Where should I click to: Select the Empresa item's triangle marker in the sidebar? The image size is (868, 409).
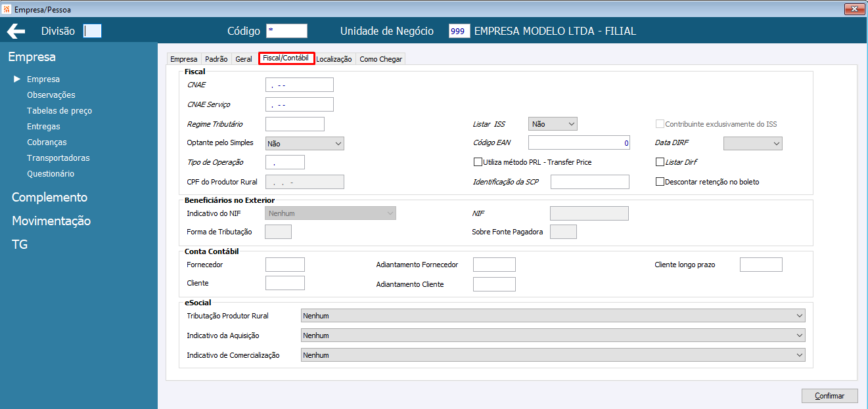18,79
